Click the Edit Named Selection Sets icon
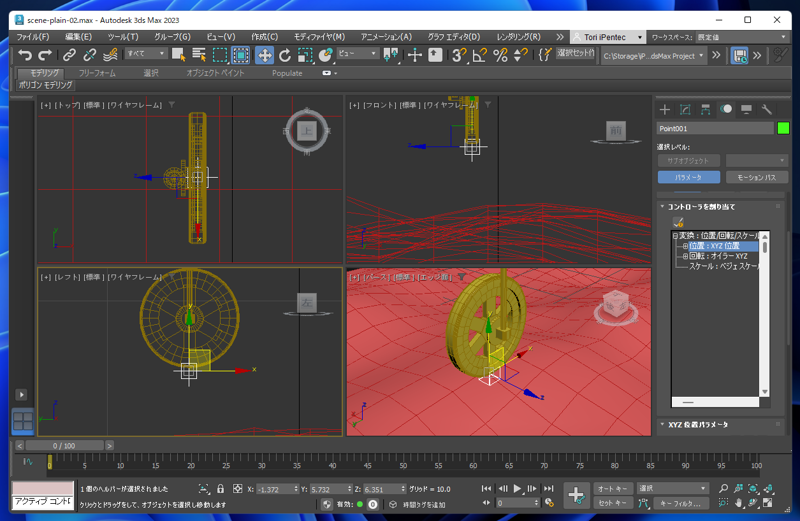Screen dimensions: 800x521 pos(544,55)
